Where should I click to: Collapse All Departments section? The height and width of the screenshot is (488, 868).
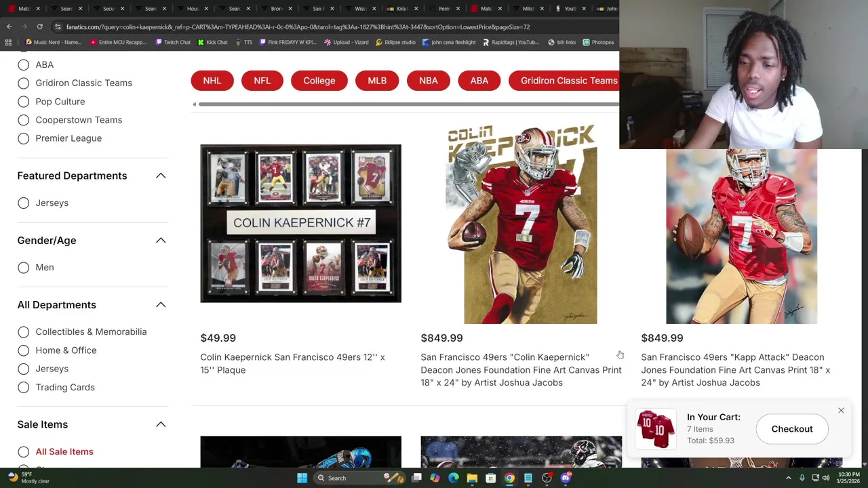[x=161, y=304]
